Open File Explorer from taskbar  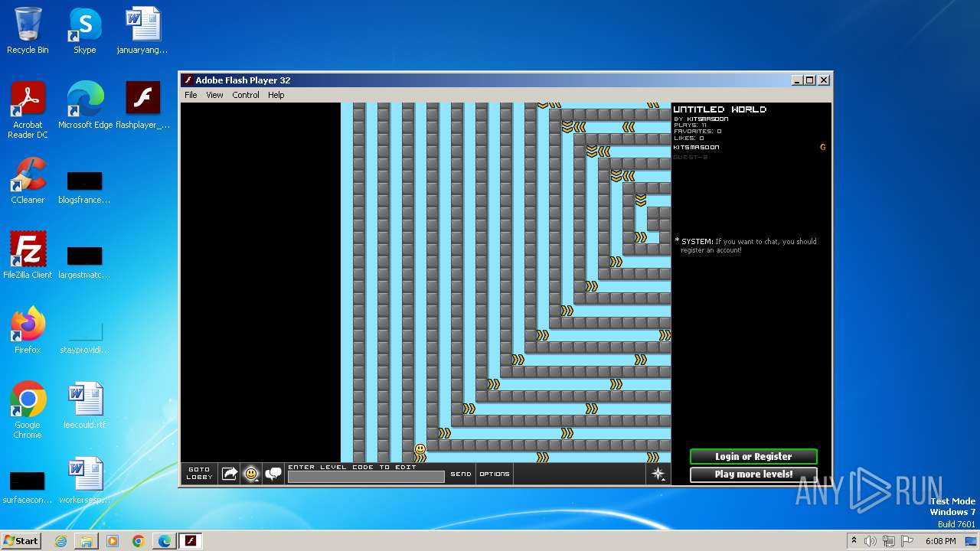coord(87,541)
